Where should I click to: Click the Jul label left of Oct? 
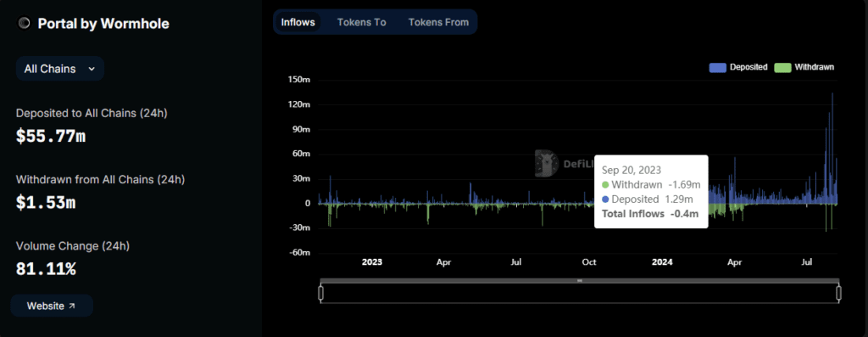click(x=516, y=262)
